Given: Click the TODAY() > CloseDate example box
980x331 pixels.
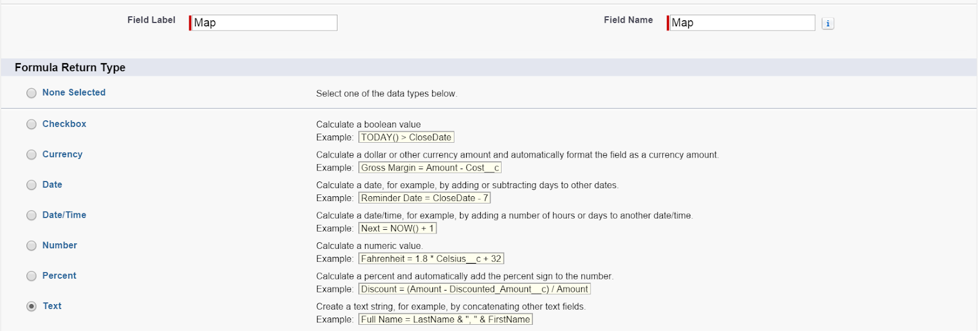Looking at the screenshot, I should click(x=406, y=137).
